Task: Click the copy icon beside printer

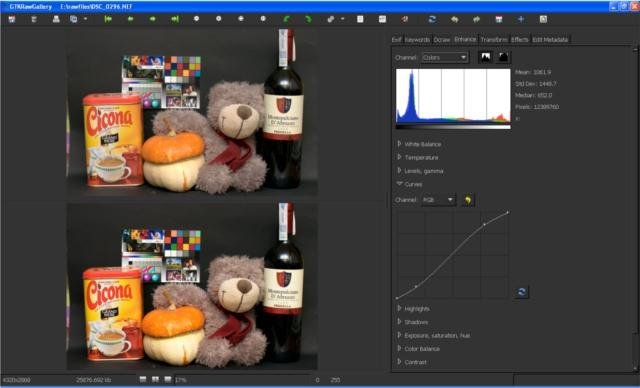Action: point(73,19)
